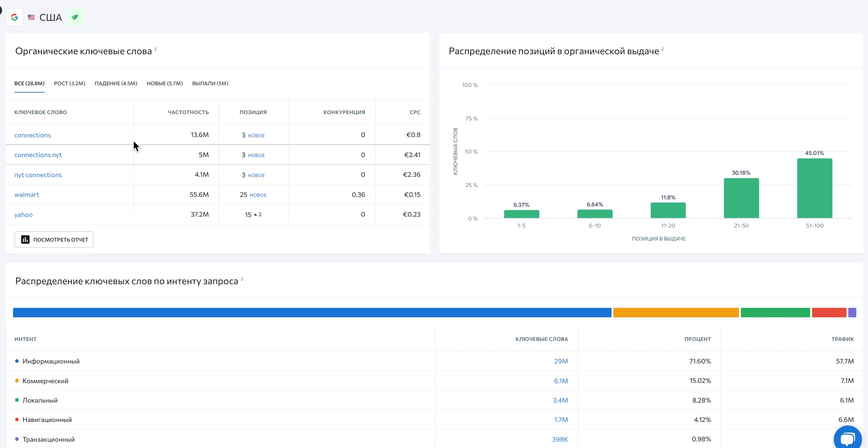Click info icon beside Распределение позиций title
This screenshot has width=868, height=448.
pyautogui.click(x=663, y=49)
